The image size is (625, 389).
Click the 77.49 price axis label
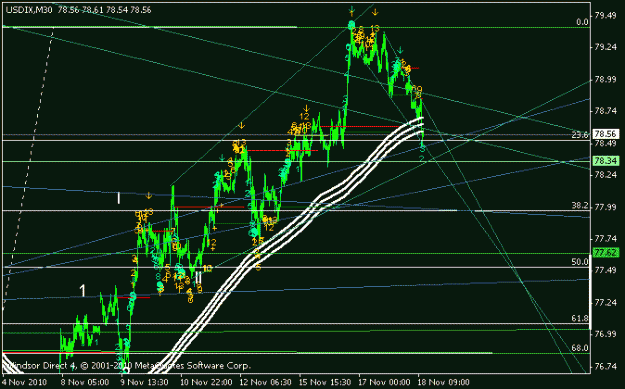click(x=605, y=270)
